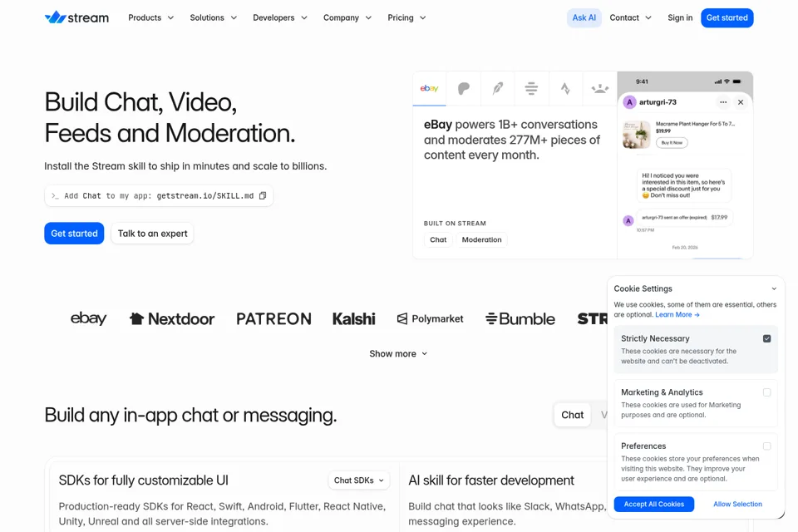This screenshot has width=798, height=532.
Task: Click the Nextdoor logo
Action: point(171,318)
